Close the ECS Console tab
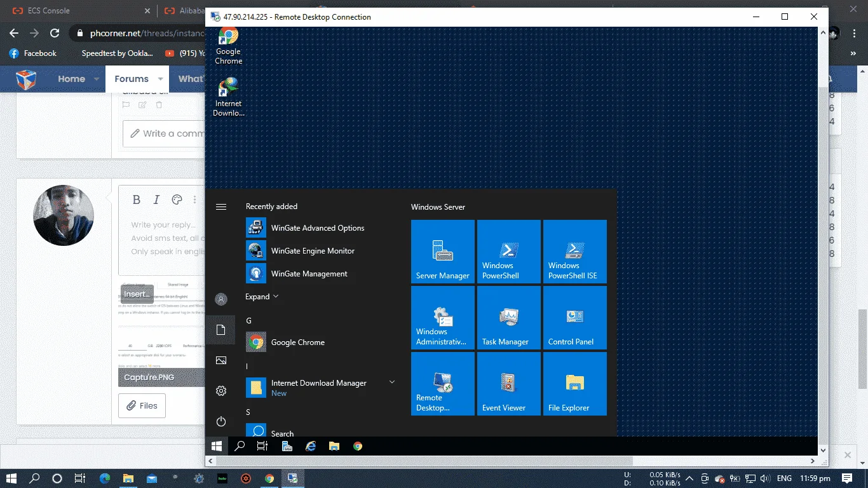The image size is (868, 488). (147, 11)
